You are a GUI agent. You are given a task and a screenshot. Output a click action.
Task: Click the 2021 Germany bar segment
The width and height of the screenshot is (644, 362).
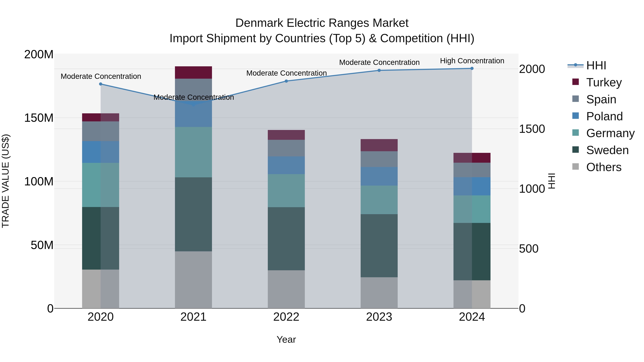(x=193, y=152)
